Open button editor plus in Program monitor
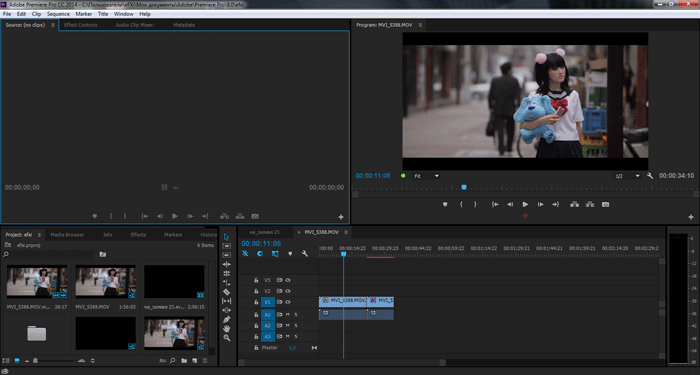 coord(691,217)
